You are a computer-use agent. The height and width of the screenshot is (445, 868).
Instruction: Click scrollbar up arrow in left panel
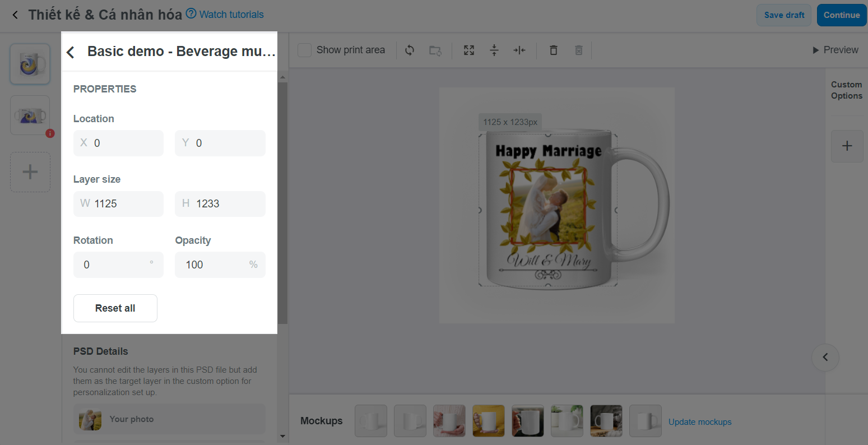coord(282,77)
